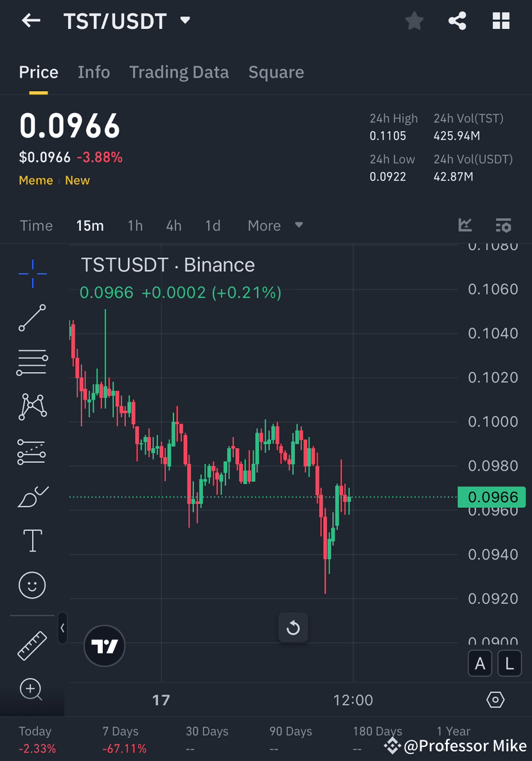This screenshot has height=761, width=532.
Task: Select the trend line drawing tool
Action: click(x=32, y=318)
